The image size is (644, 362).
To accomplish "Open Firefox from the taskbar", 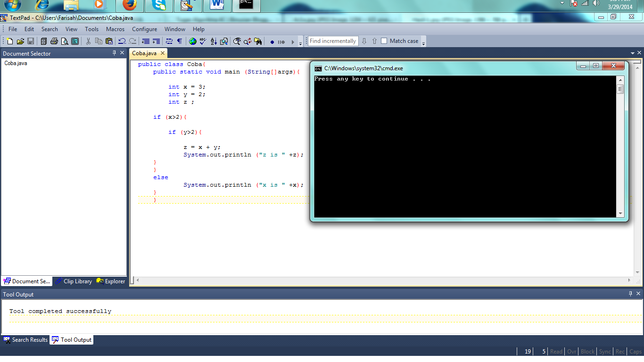I will pyautogui.click(x=130, y=5).
